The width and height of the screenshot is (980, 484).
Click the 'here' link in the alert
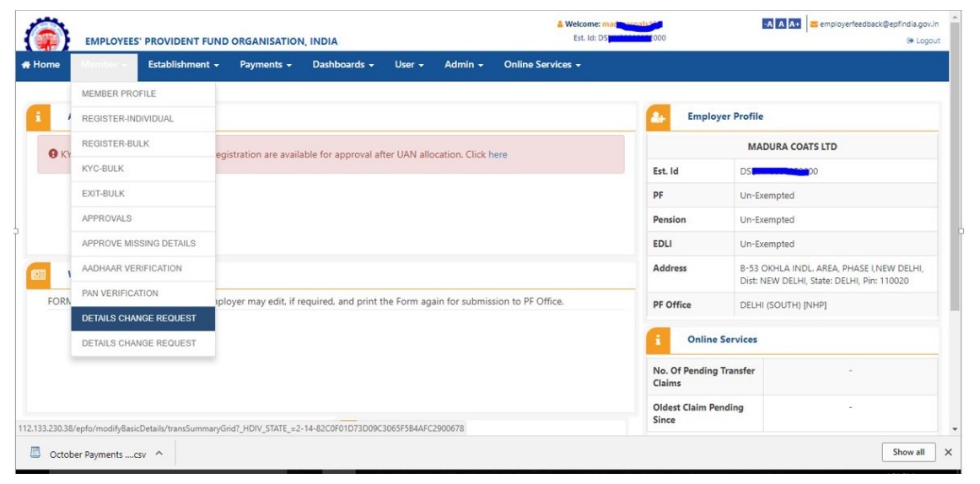tap(498, 154)
